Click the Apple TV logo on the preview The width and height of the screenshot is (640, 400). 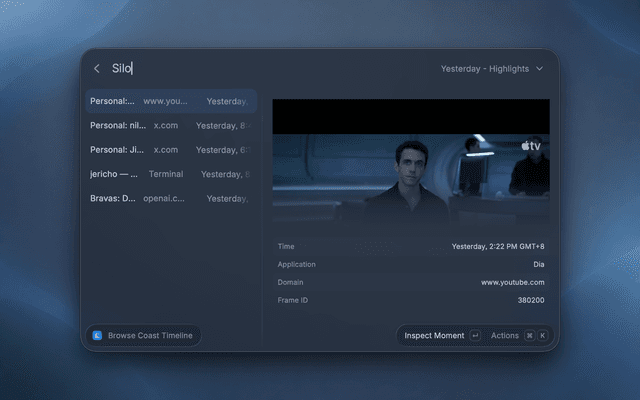(531, 146)
